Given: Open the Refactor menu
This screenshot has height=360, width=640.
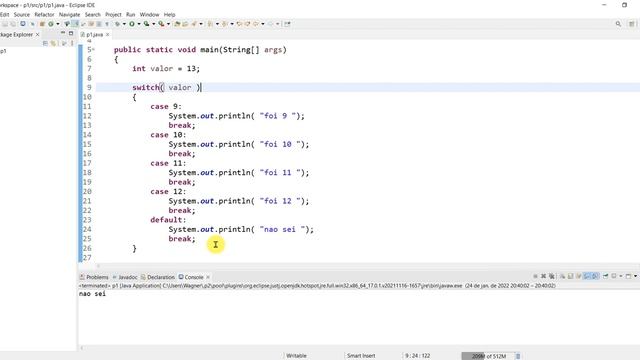Looking at the screenshot, I should (44, 14).
